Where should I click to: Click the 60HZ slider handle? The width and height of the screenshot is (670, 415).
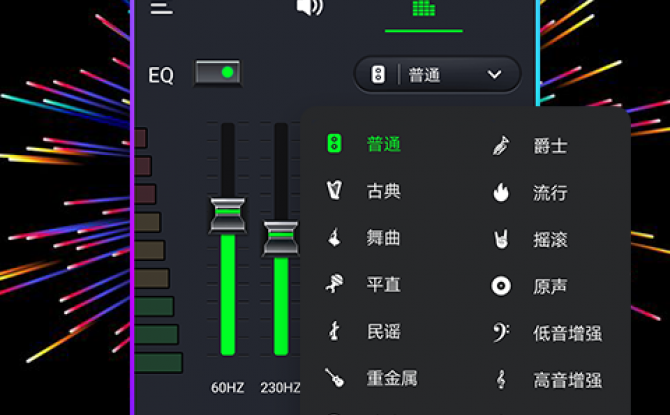[228, 215]
